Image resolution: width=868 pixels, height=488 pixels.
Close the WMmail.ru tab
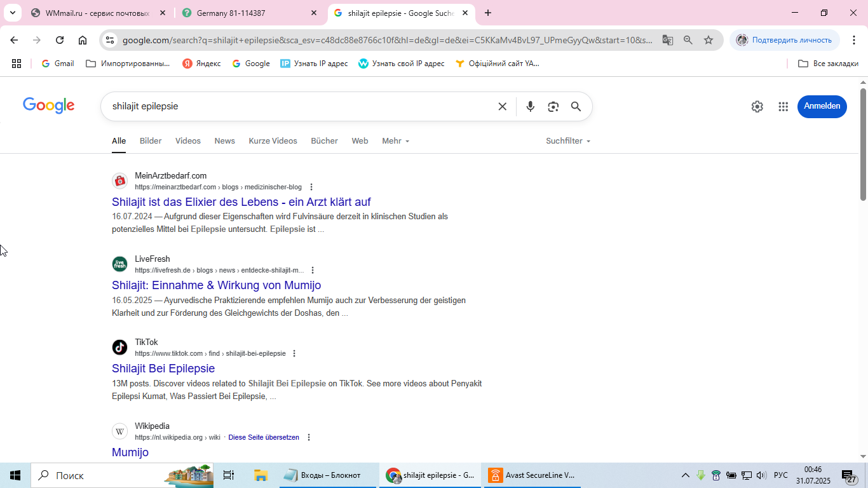162,13
